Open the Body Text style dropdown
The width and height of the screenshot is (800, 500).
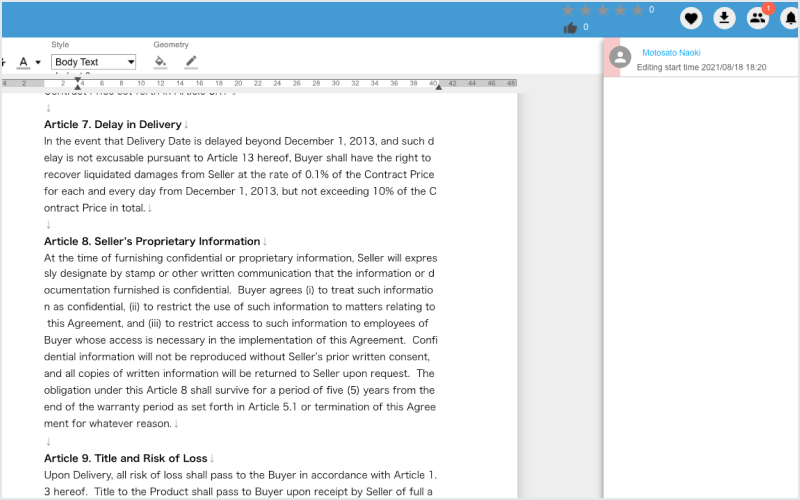coord(93,62)
